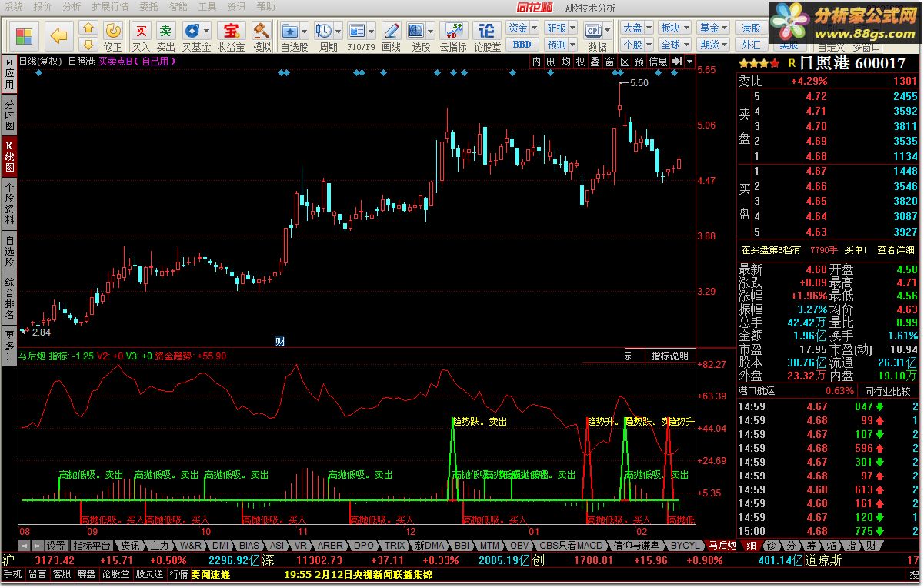Click the 买单! link
Screen dimensions: 924x588
coord(855,250)
